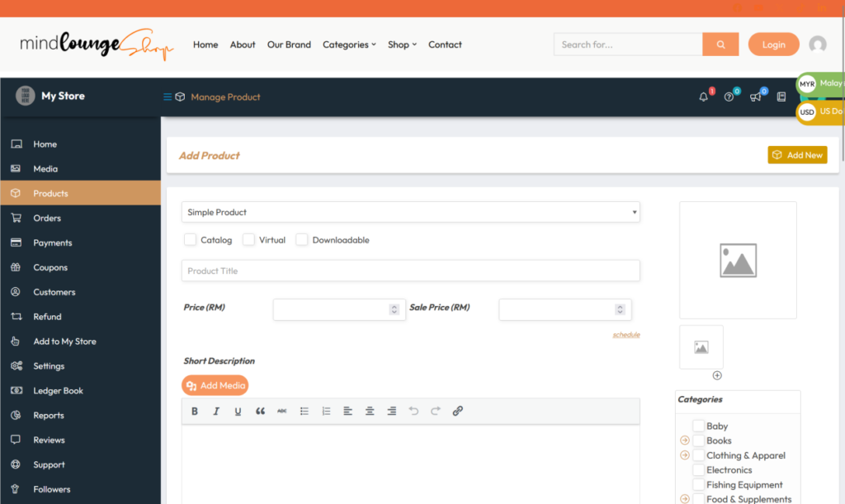This screenshot has height=504, width=845.
Task: Click the notification bell icon
Action: coord(703,97)
